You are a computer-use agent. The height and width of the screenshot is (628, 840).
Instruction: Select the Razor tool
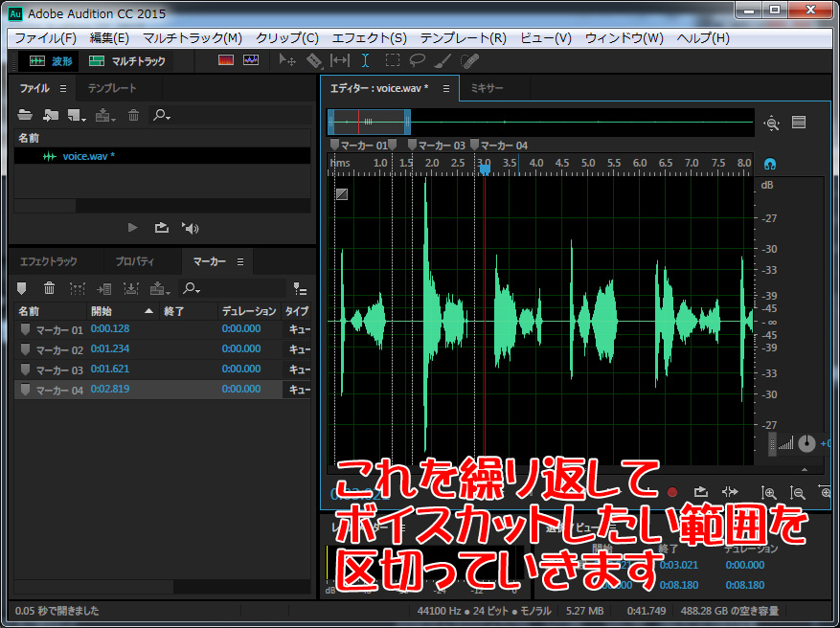[314, 60]
